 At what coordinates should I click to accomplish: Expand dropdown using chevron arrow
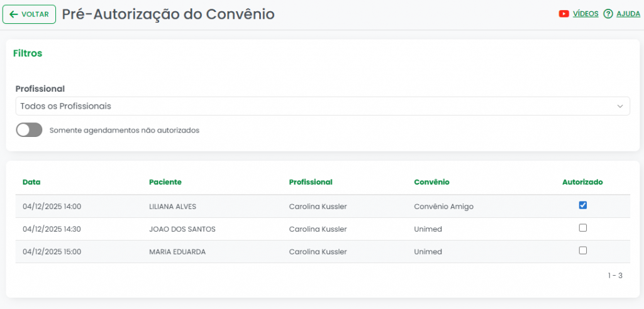620,106
